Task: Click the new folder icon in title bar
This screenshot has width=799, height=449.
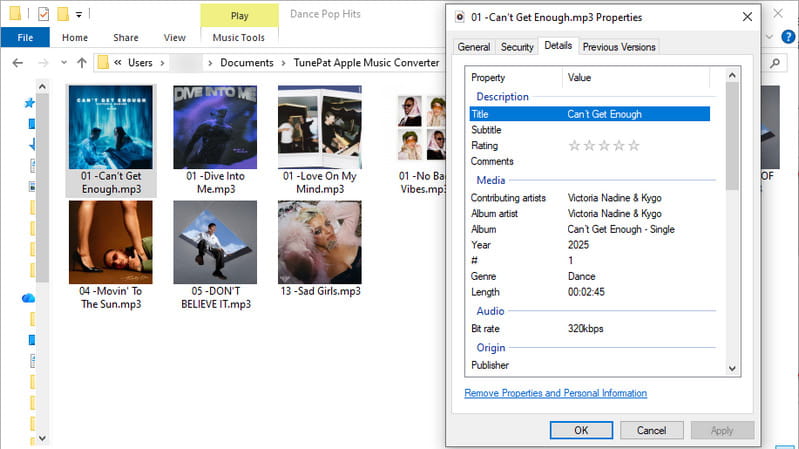Action: point(63,14)
